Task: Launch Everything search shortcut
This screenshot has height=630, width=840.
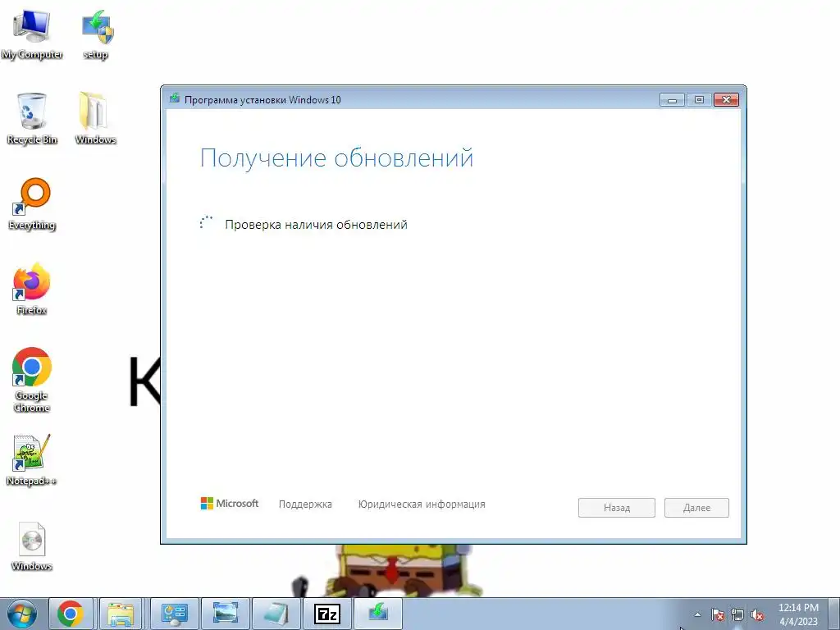Action: (x=32, y=203)
